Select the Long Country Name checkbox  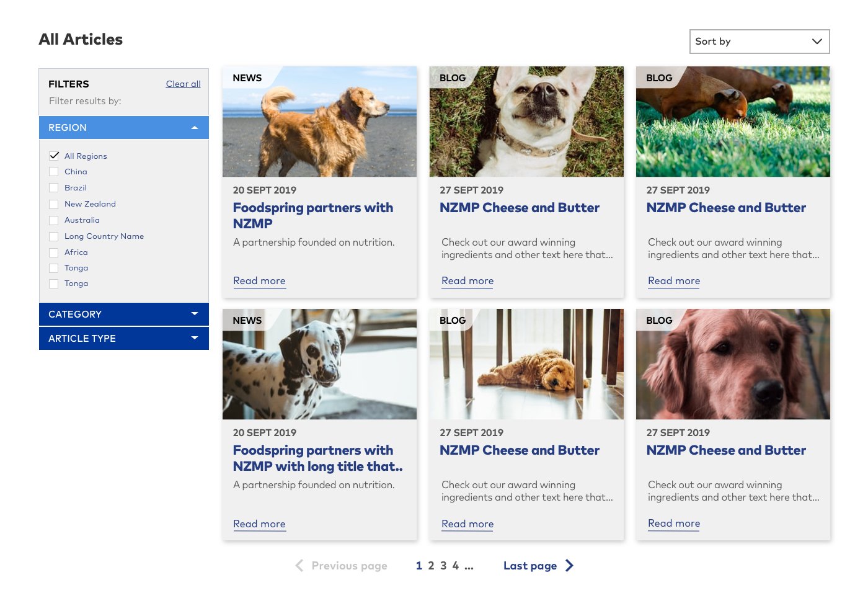[x=54, y=236]
